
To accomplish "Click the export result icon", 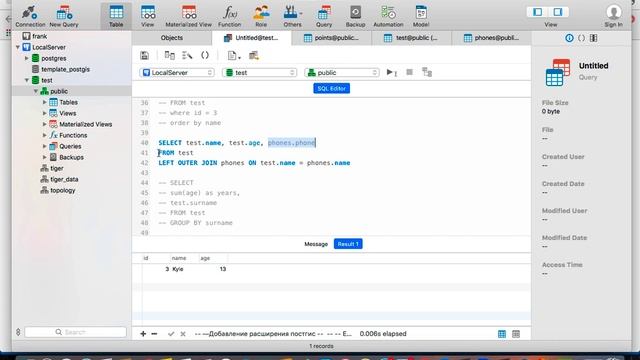I will (x=254, y=56).
